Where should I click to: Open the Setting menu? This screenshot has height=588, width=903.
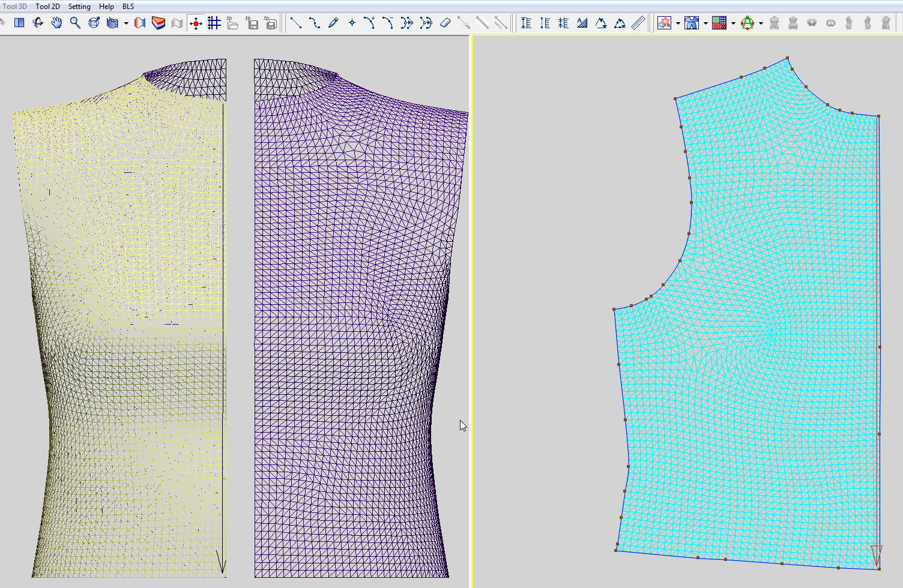click(79, 6)
